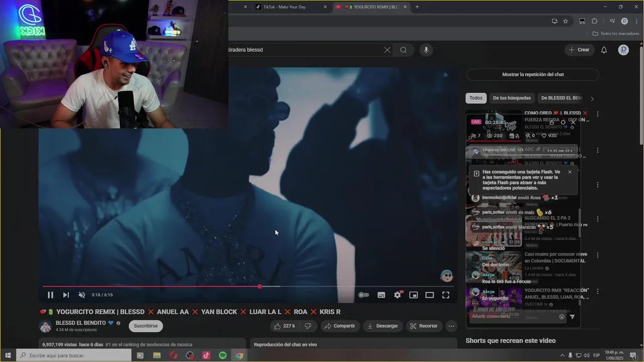Select De tus búsquedas filter chip

coord(512,98)
